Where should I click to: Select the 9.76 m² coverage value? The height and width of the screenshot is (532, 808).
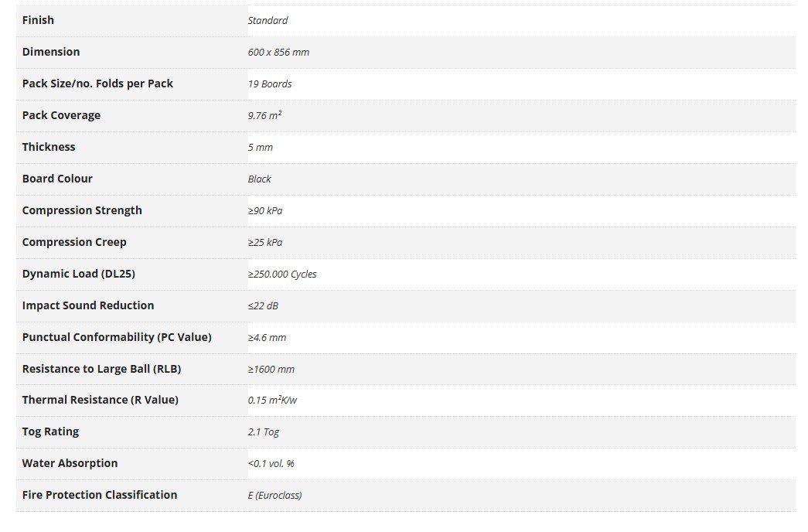point(264,116)
